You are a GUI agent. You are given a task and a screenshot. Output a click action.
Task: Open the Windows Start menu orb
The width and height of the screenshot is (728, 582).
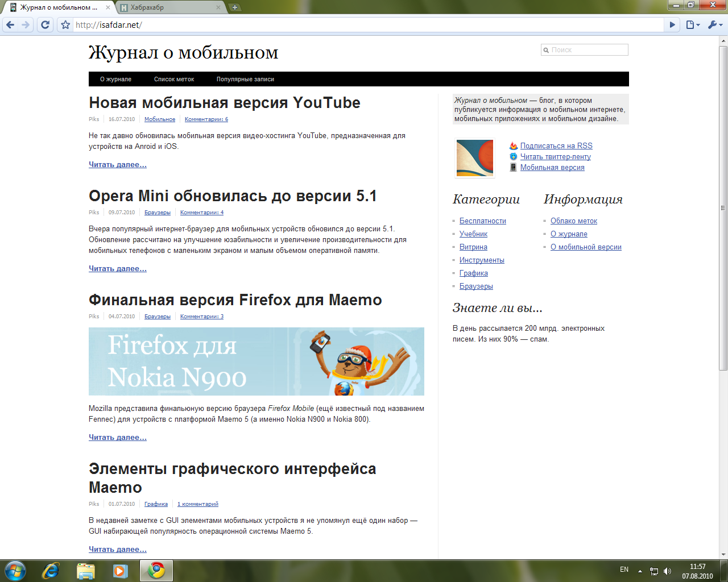pyautogui.click(x=15, y=571)
